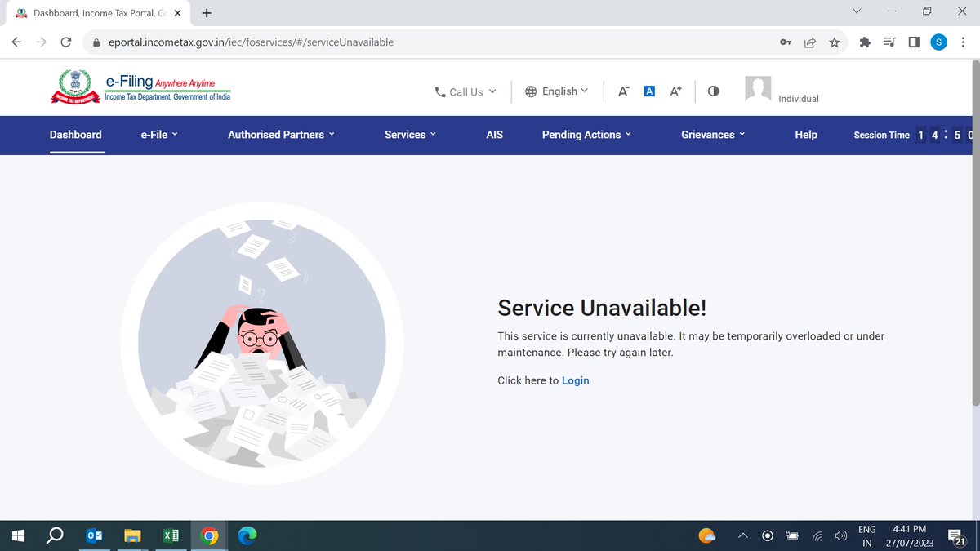Image resolution: width=980 pixels, height=551 pixels.
Task: Decrease font size with A- icon
Action: coord(623,91)
